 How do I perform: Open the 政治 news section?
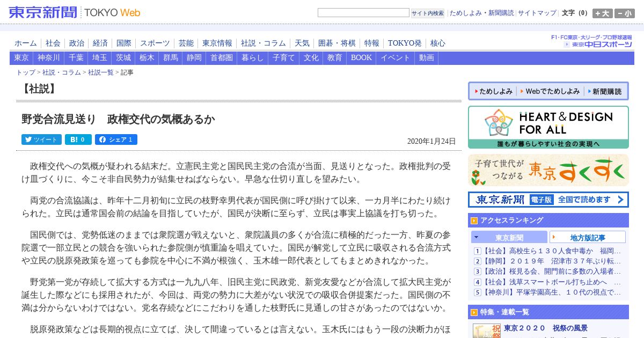77,43
